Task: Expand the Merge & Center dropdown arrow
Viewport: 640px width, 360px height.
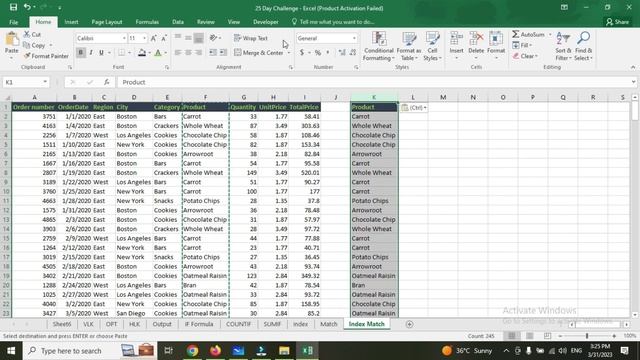Action: [x=289, y=53]
